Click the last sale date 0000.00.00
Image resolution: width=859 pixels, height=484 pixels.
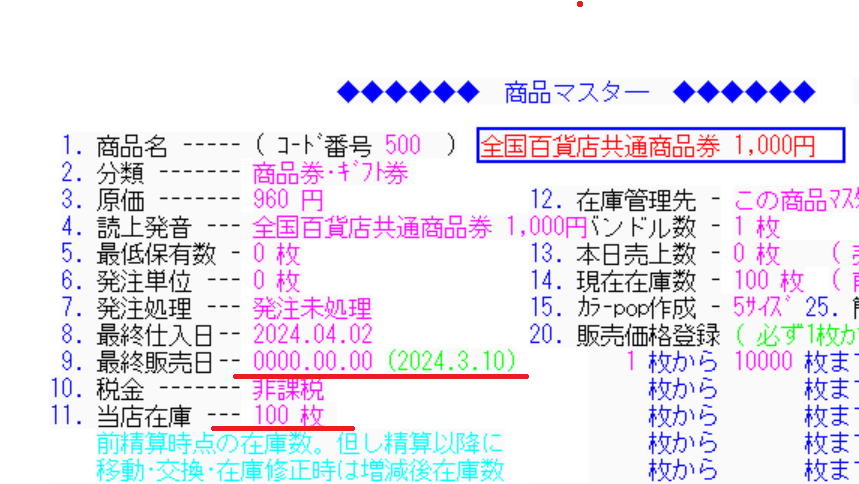click(313, 361)
